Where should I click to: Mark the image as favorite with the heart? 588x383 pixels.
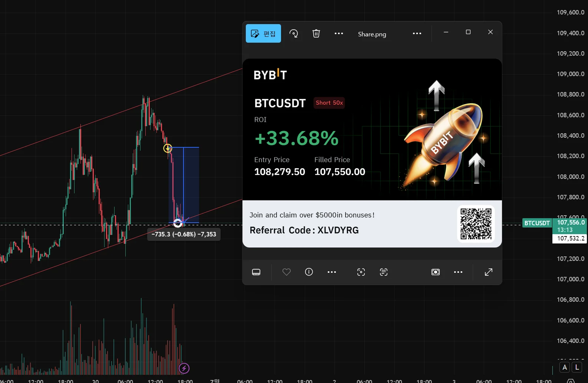[x=287, y=272]
